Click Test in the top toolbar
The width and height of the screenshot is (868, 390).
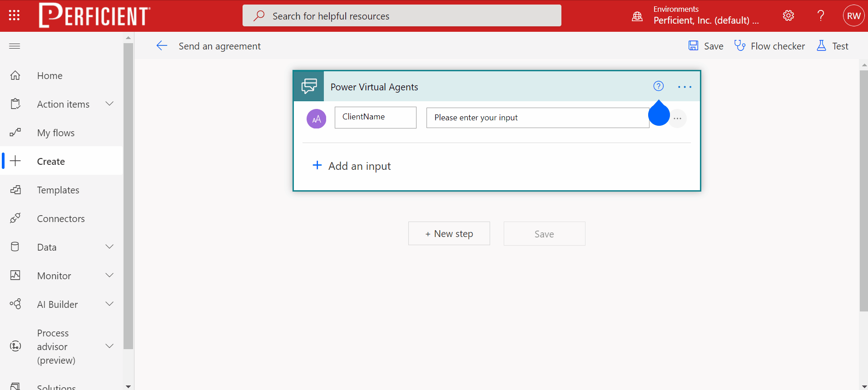tap(833, 46)
